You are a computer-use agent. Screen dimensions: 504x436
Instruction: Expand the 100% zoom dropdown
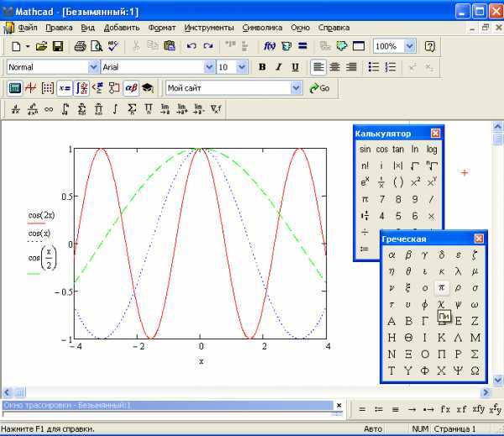click(x=409, y=46)
